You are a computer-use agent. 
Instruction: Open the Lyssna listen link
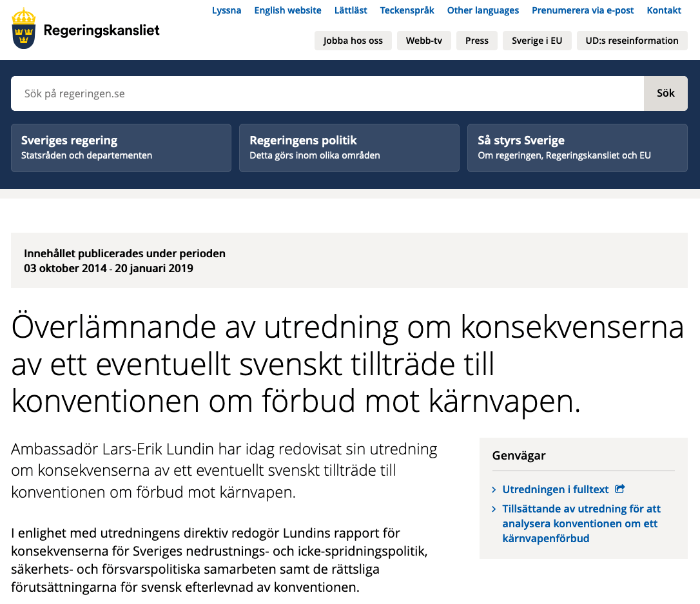pyautogui.click(x=226, y=10)
